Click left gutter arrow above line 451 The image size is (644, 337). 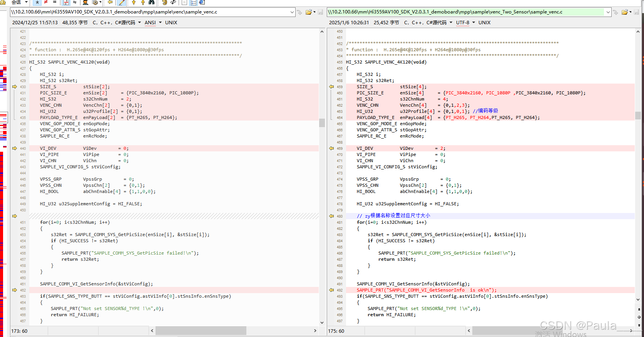click(x=15, y=216)
